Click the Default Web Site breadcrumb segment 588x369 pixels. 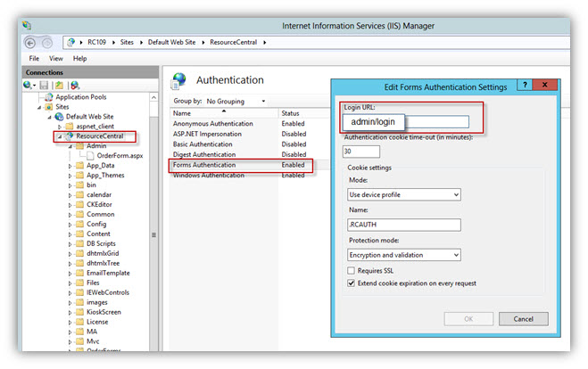point(171,42)
